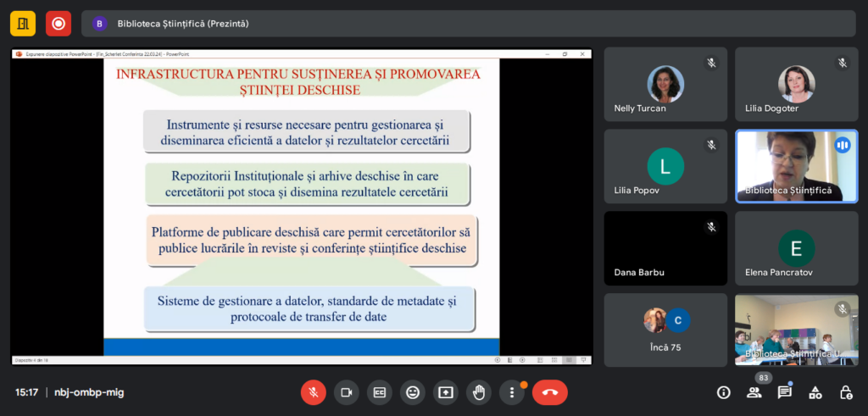The width and height of the screenshot is (868, 416).
Task: Open the chat panel
Action: coord(784,392)
